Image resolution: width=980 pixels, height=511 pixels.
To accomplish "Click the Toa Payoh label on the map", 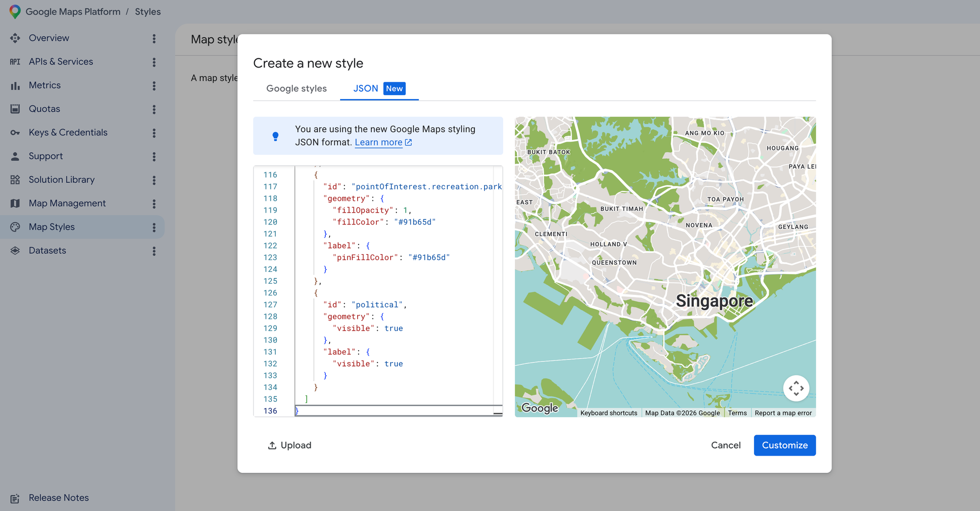I will pos(725,199).
